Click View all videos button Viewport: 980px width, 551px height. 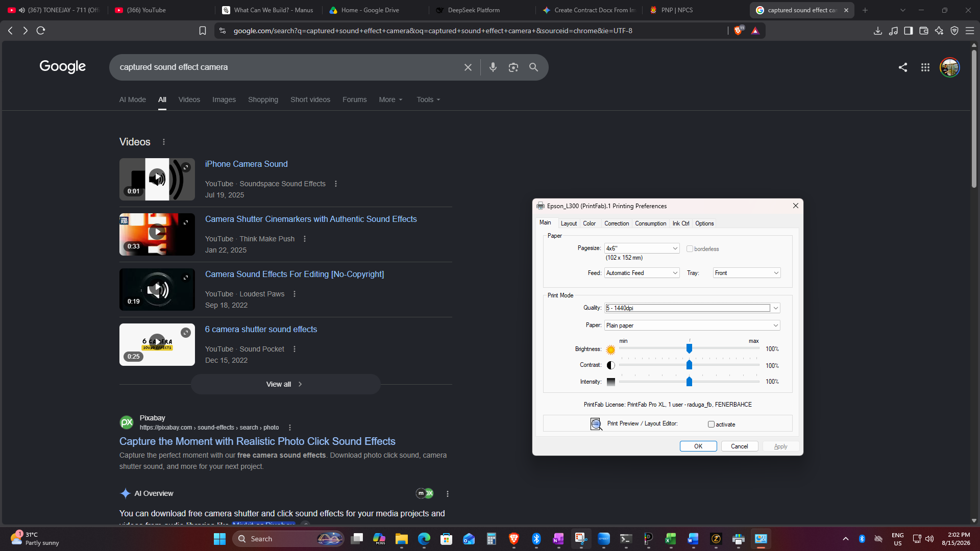(x=285, y=384)
